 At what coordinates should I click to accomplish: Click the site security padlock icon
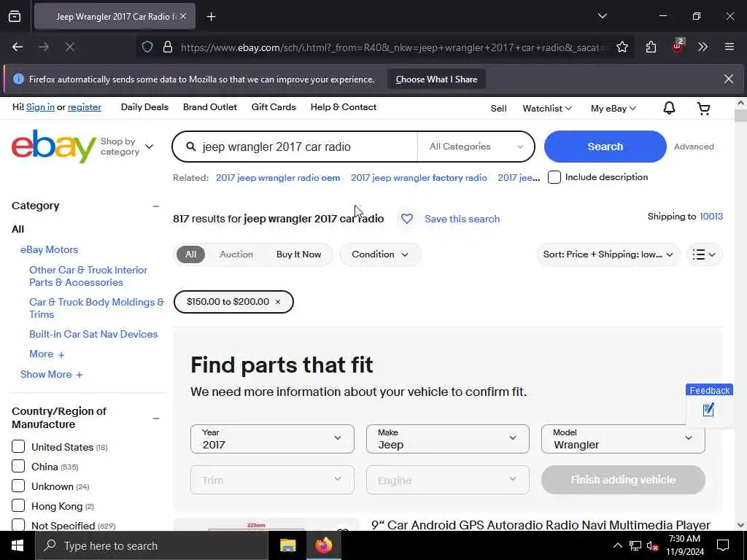point(167,47)
